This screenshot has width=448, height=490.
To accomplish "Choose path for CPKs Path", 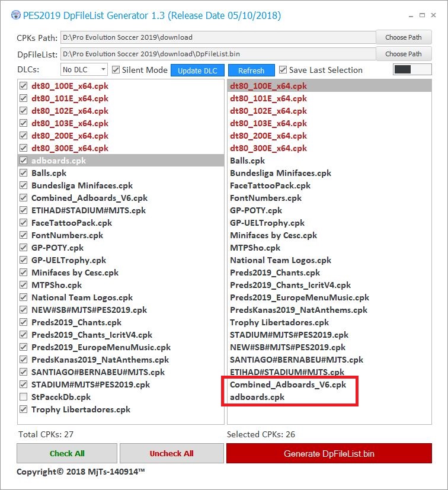I will point(404,37).
